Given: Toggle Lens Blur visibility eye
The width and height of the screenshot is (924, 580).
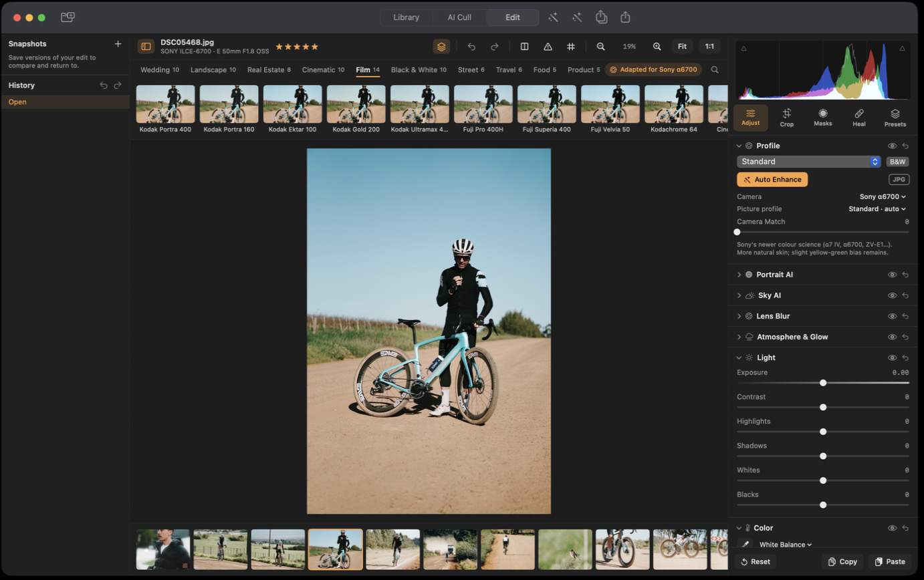Looking at the screenshot, I should coord(892,316).
